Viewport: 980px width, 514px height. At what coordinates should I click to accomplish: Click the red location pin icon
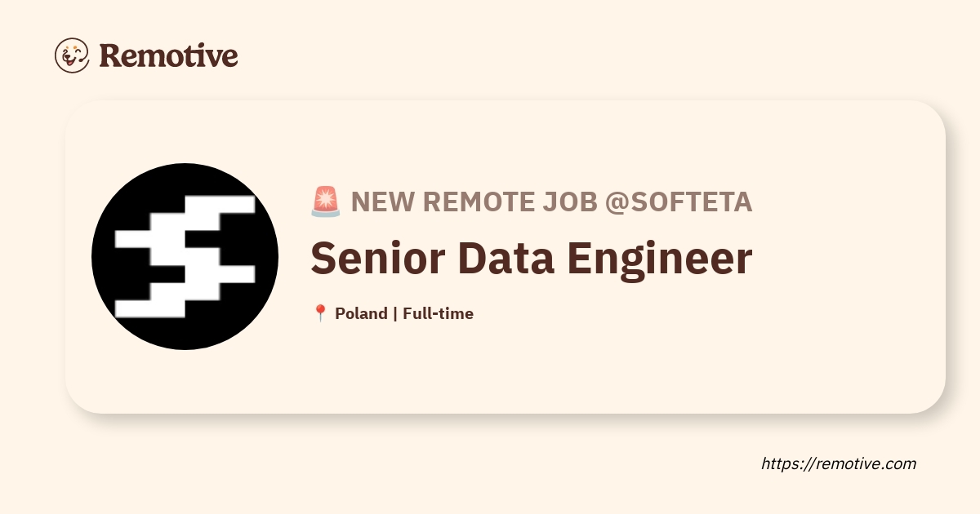(x=320, y=313)
